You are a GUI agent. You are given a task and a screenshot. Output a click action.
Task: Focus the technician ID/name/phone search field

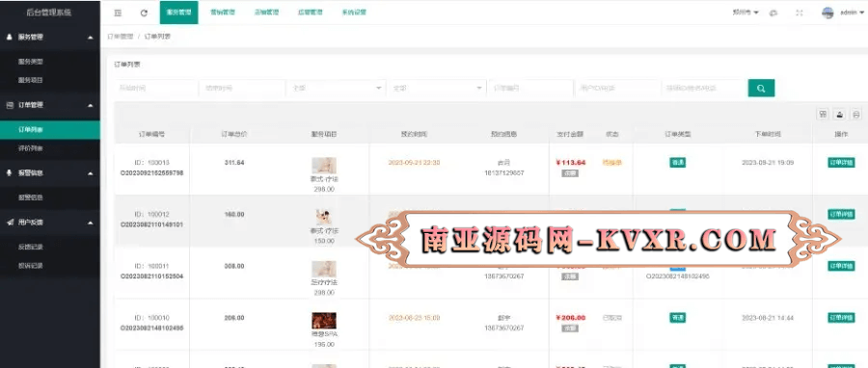tap(704, 88)
